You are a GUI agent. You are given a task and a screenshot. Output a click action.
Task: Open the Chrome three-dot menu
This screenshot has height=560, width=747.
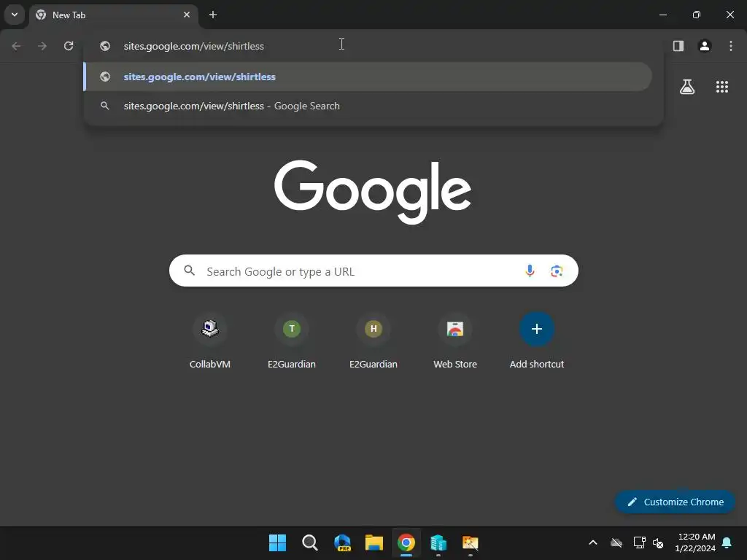[x=731, y=46]
